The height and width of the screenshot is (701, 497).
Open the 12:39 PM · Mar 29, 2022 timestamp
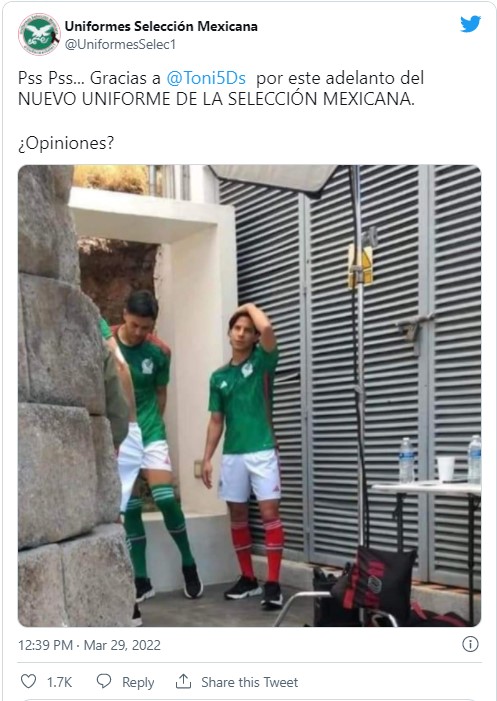pyautogui.click(x=89, y=645)
